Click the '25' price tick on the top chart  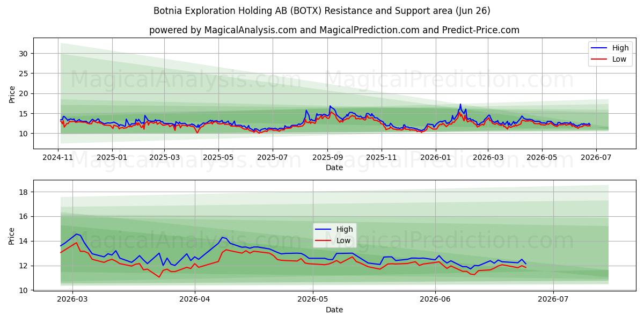coord(25,74)
